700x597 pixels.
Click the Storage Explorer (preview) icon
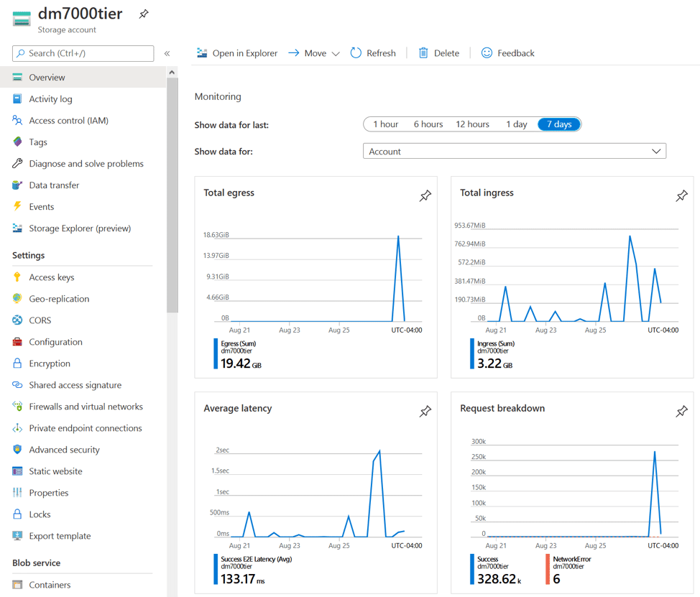pos(17,228)
